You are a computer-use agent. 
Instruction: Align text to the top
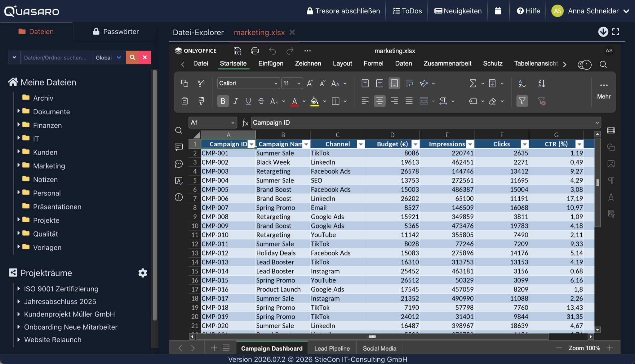(x=365, y=83)
